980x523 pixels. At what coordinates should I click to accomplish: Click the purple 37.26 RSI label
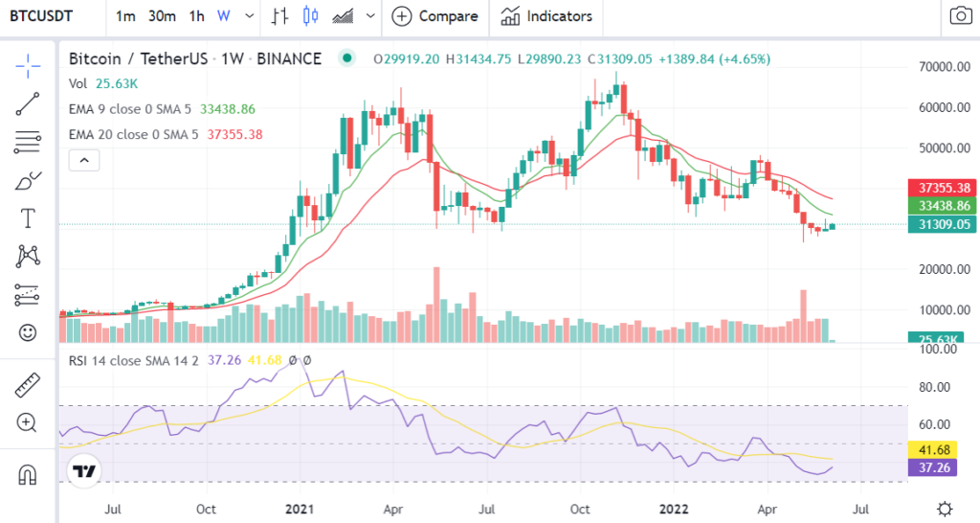pos(932,467)
